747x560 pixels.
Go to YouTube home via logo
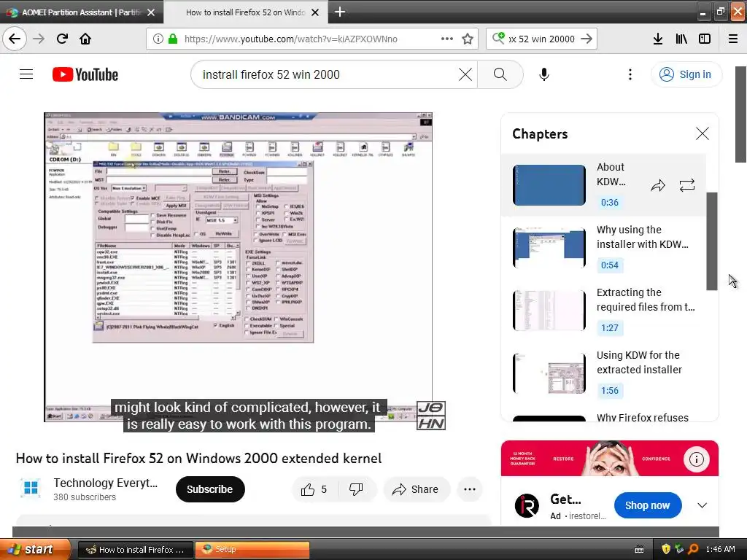coord(85,74)
